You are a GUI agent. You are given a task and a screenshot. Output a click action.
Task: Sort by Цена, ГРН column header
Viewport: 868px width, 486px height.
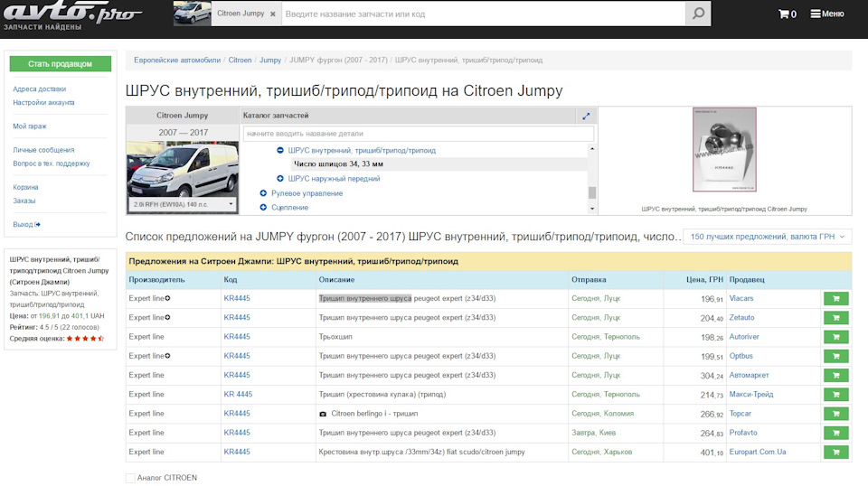[704, 280]
